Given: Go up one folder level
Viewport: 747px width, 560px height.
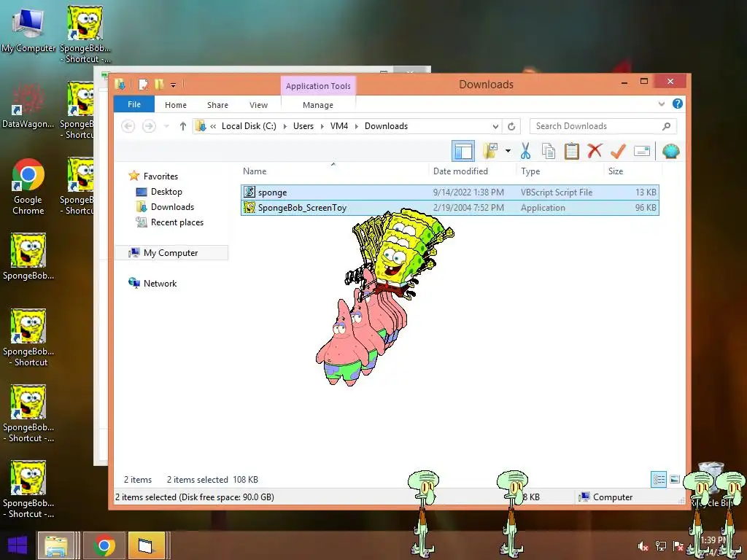Looking at the screenshot, I should (183, 126).
